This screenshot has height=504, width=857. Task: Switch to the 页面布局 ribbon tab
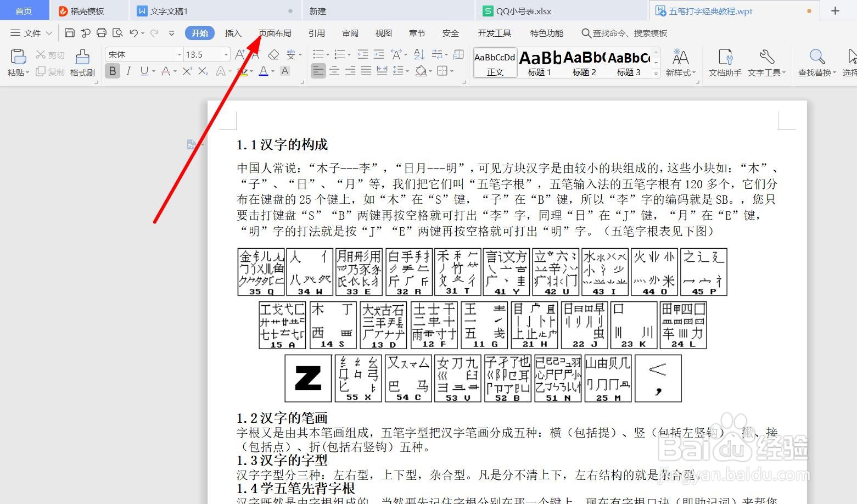275,32
